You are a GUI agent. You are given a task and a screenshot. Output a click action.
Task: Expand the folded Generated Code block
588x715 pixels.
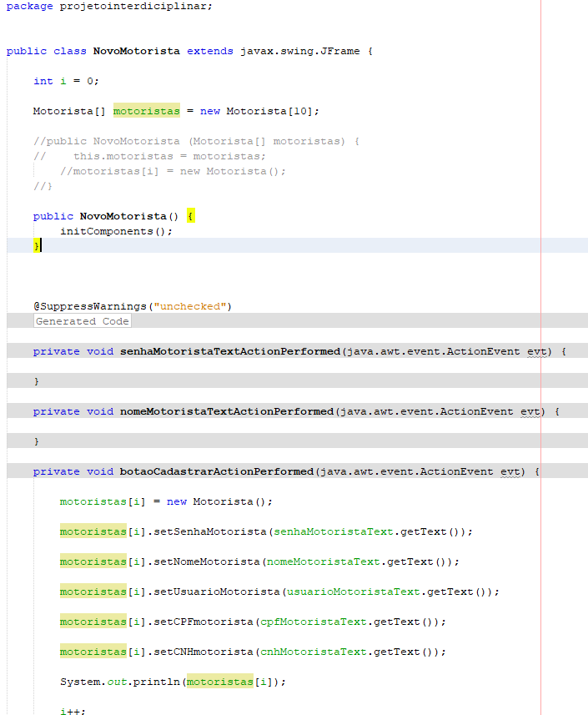[x=83, y=321]
